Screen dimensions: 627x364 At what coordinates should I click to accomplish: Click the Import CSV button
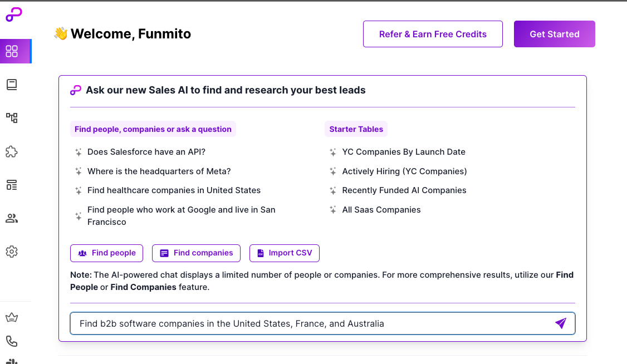(x=284, y=253)
